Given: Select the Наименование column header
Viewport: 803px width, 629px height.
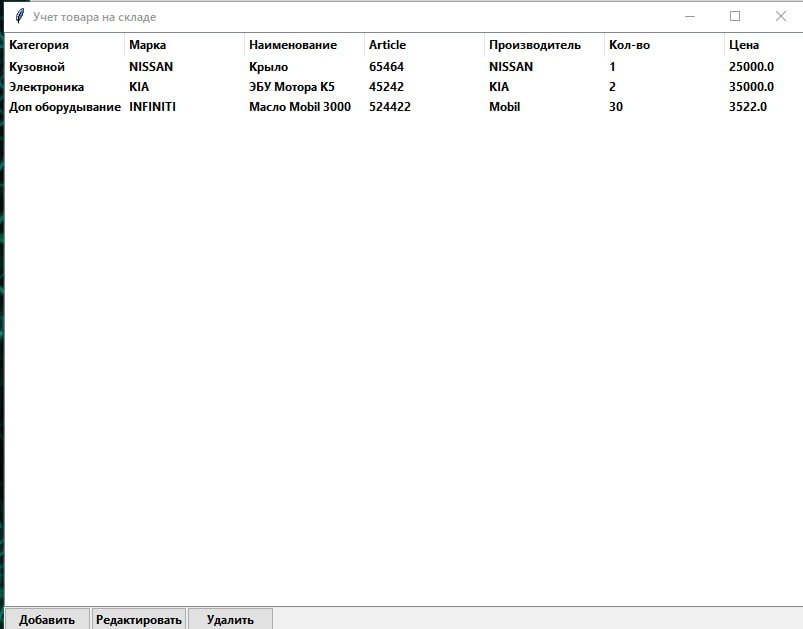Looking at the screenshot, I should (x=293, y=45).
